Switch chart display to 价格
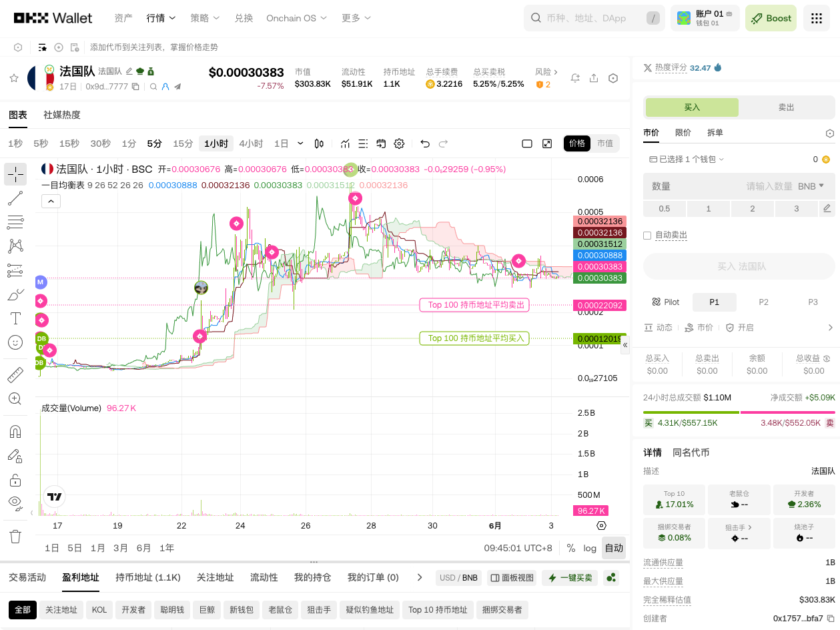This screenshot has width=840, height=630. (577, 143)
